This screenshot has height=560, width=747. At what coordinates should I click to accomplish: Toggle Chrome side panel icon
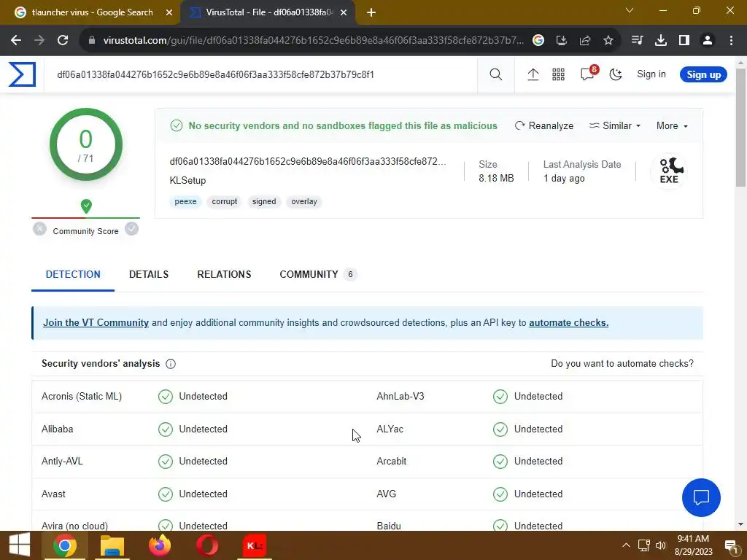[684, 41]
